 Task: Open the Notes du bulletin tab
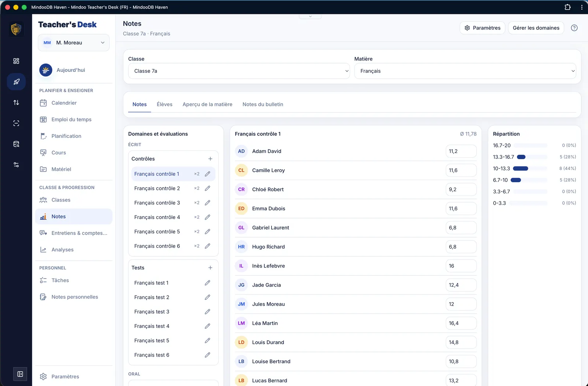click(x=263, y=104)
